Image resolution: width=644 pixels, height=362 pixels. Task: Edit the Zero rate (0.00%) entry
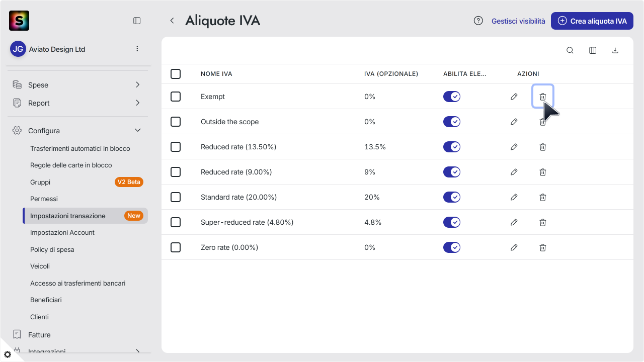514,247
